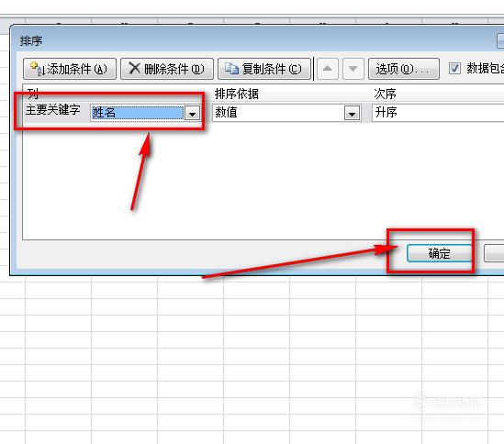Toggle the 数据包含 checkbox
Screen dimensions: 504x444
point(454,68)
